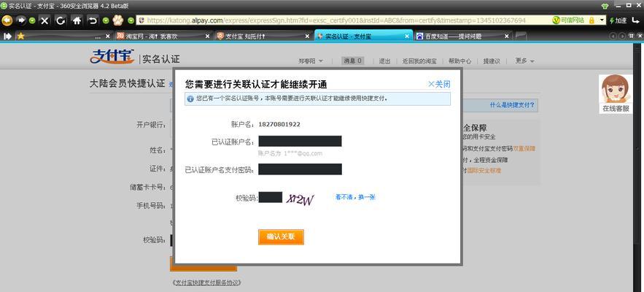Close the 实名认证 tab

click(x=407, y=36)
